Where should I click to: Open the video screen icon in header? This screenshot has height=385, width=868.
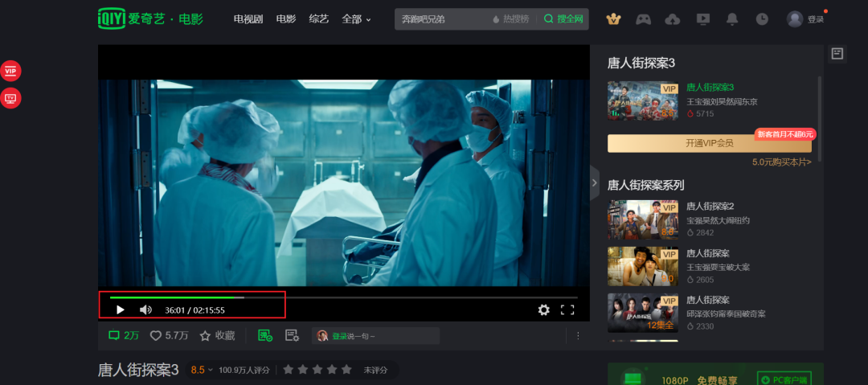coord(702,19)
